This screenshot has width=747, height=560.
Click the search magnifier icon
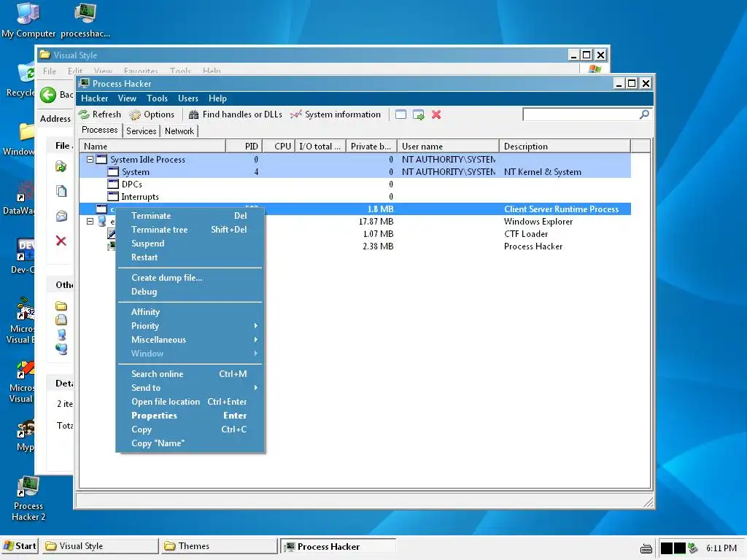coord(644,114)
